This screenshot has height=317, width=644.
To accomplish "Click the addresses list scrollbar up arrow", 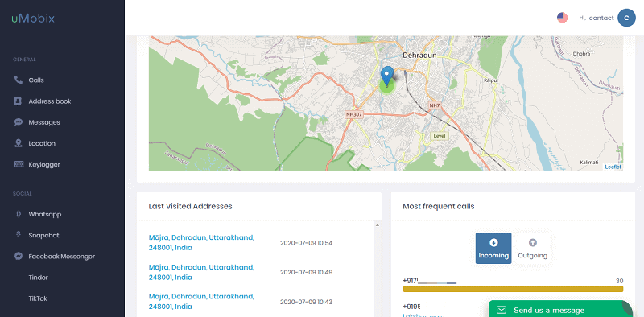I will (378, 225).
